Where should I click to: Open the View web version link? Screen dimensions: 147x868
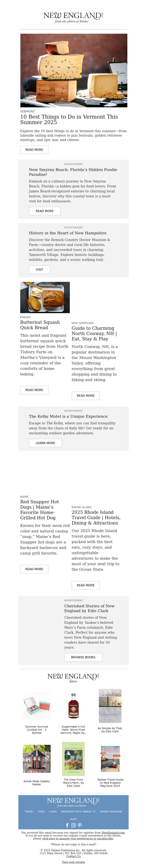(73, 862)
